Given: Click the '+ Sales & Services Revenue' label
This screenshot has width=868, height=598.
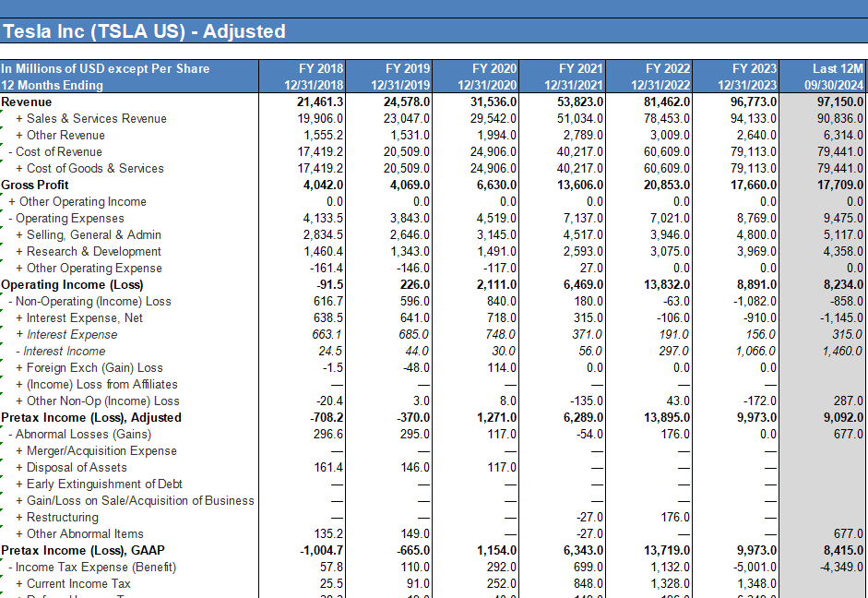Looking at the screenshot, I should click(x=90, y=118).
